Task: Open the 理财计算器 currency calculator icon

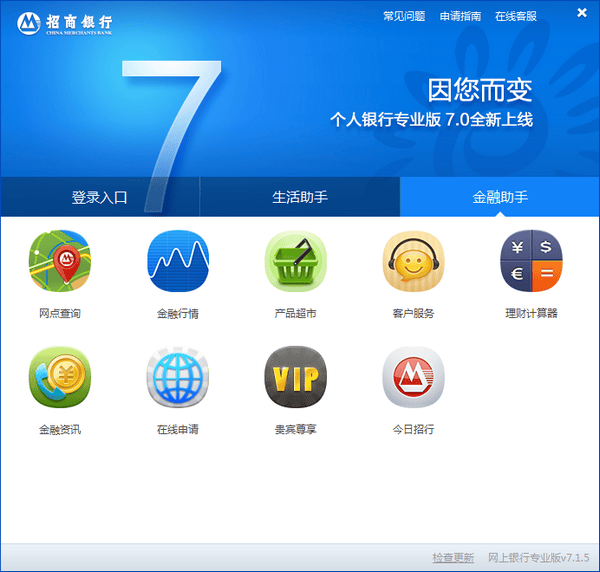Action: pyautogui.click(x=531, y=262)
